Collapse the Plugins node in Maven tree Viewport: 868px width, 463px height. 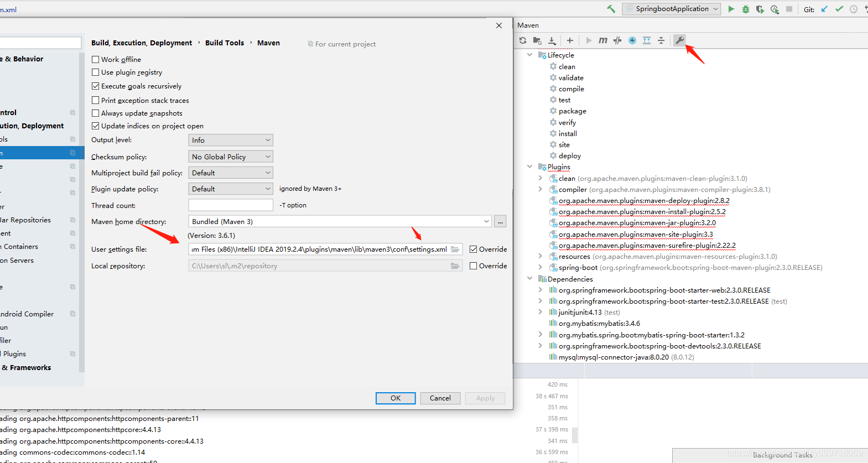[529, 167]
